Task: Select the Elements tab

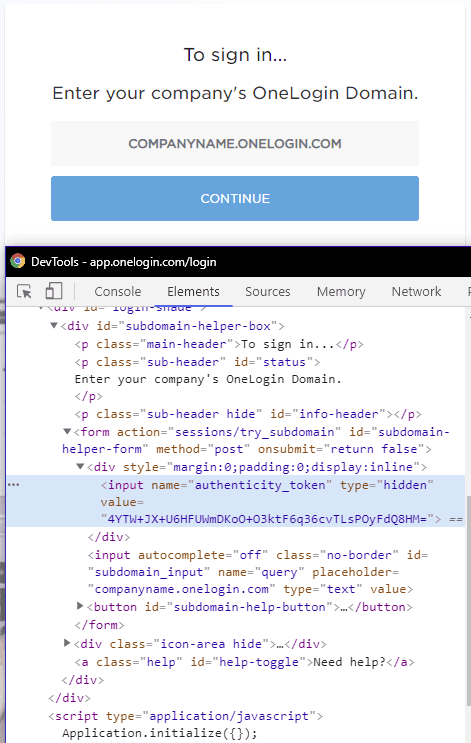Action: click(x=193, y=291)
